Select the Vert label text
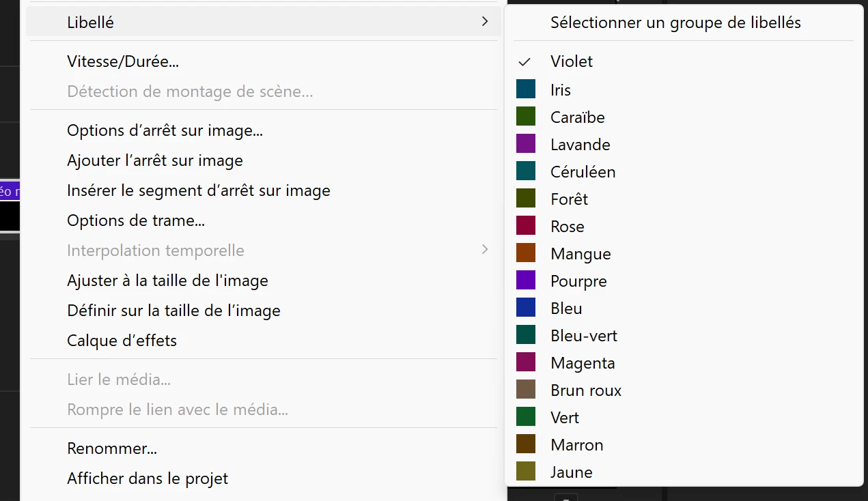Image resolution: width=868 pixels, height=501 pixels. pyautogui.click(x=565, y=417)
